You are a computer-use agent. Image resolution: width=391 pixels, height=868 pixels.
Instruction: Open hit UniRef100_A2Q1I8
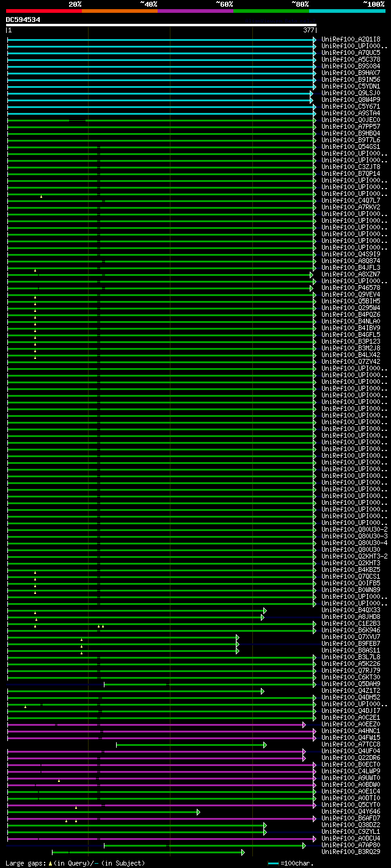pos(351,39)
